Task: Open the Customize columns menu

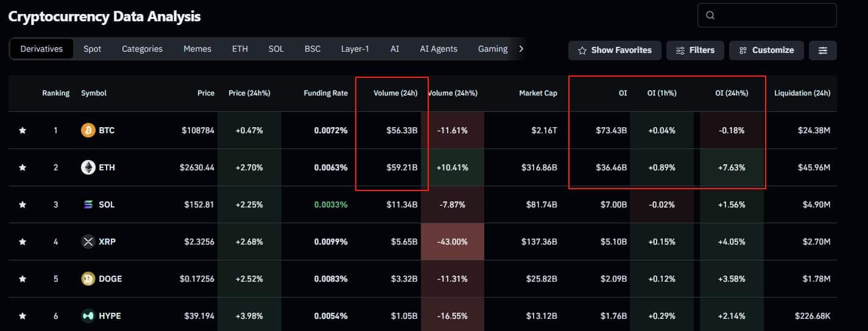Action: (x=766, y=51)
